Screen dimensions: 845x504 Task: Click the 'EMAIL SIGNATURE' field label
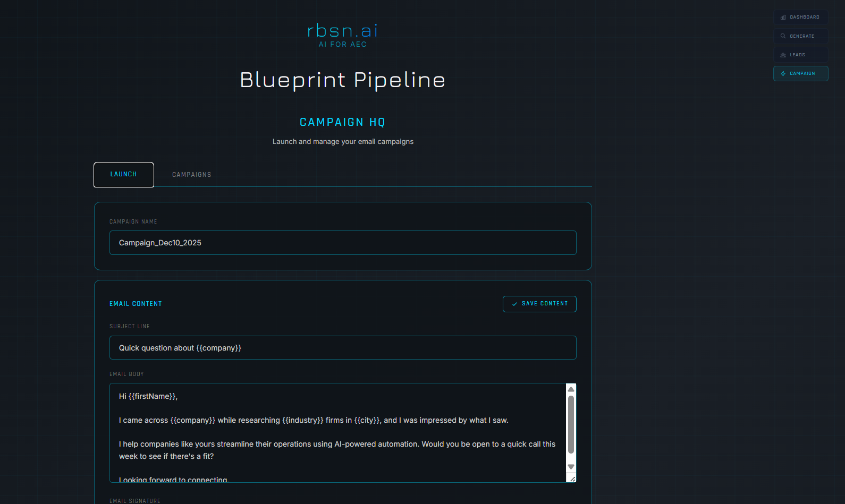(135, 501)
